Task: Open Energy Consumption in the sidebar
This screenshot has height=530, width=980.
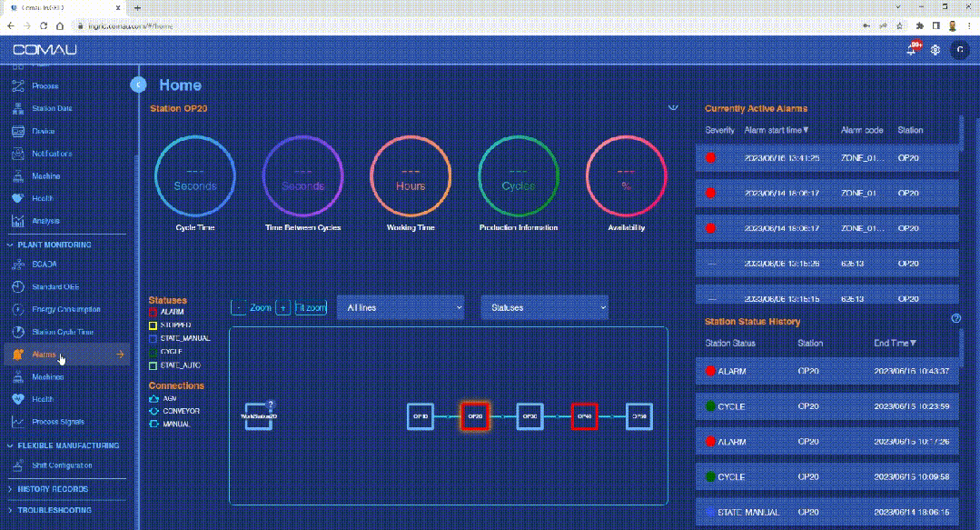Action: (x=66, y=309)
